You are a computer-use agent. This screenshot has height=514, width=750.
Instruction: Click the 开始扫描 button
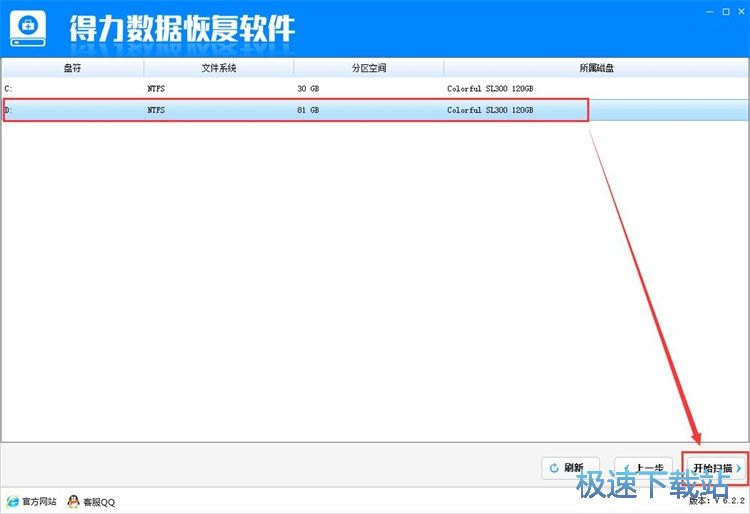(716, 468)
